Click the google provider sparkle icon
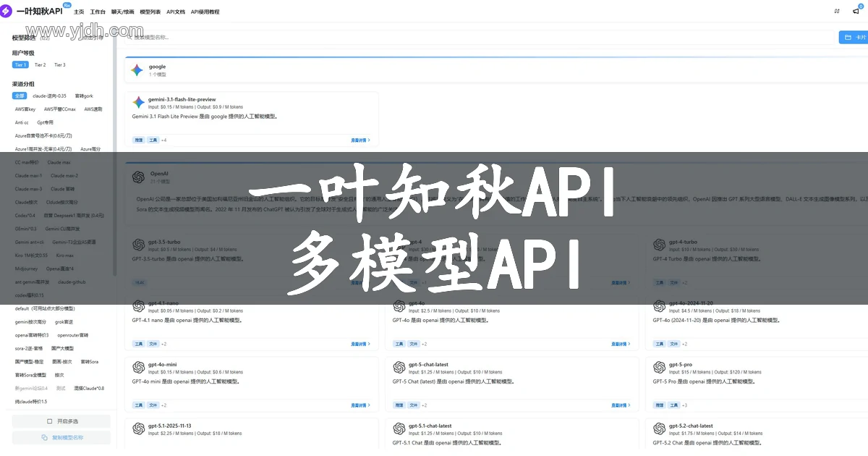Viewport: 868px width, 456px height. (137, 70)
